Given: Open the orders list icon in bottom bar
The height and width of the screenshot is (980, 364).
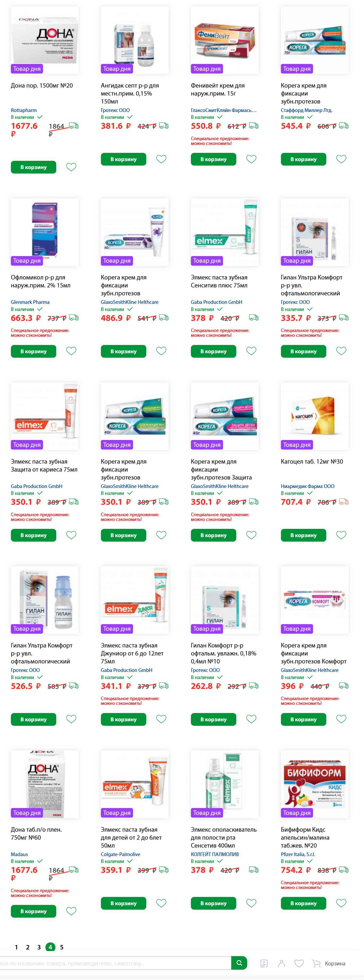Looking at the screenshot, I should [x=264, y=963].
